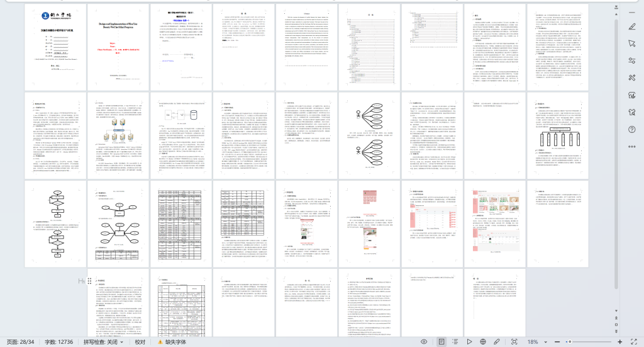The height and width of the screenshot is (347, 644).
Task: Click the vertical scrollbar down arrow
Action: tap(616, 311)
